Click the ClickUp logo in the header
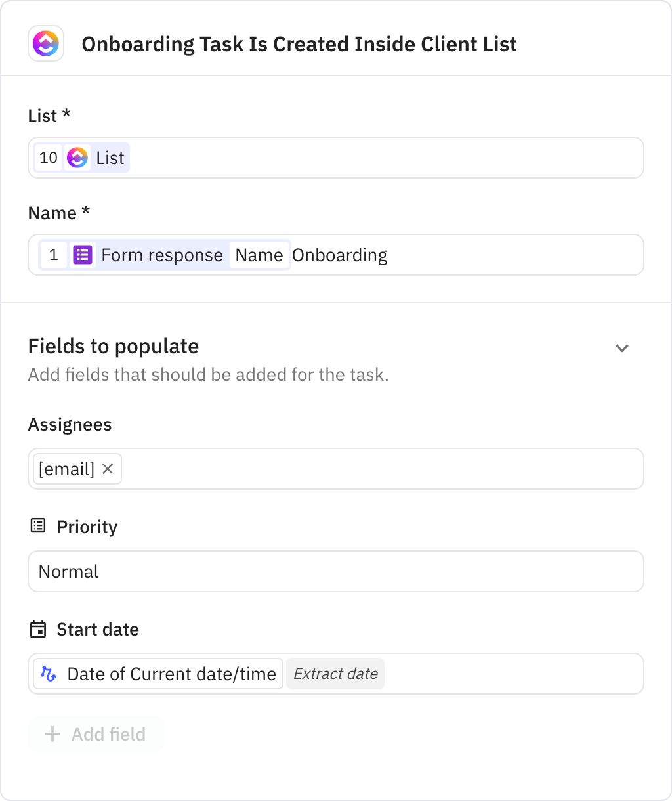This screenshot has height=801, width=672. pos(46,44)
